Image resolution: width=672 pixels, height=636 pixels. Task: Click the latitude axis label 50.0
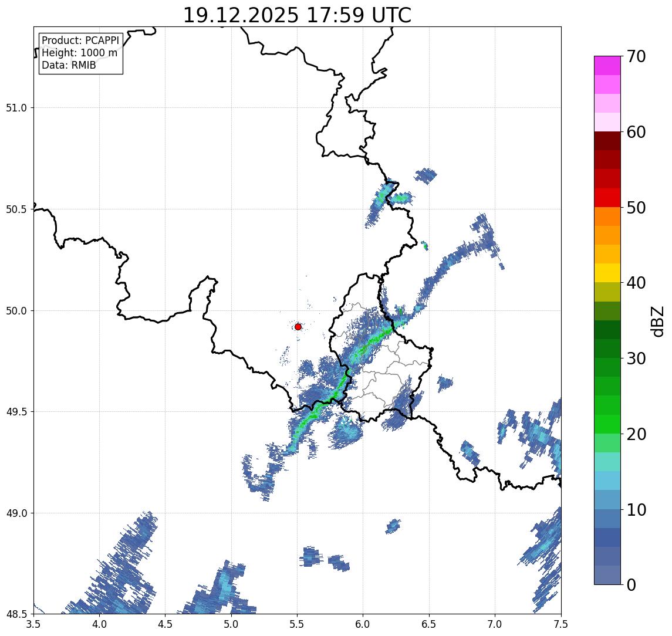16,311
